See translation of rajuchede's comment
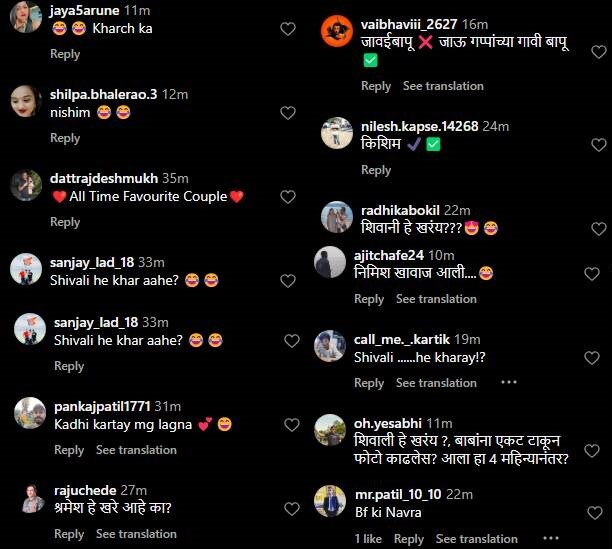612x549 pixels. (x=136, y=534)
